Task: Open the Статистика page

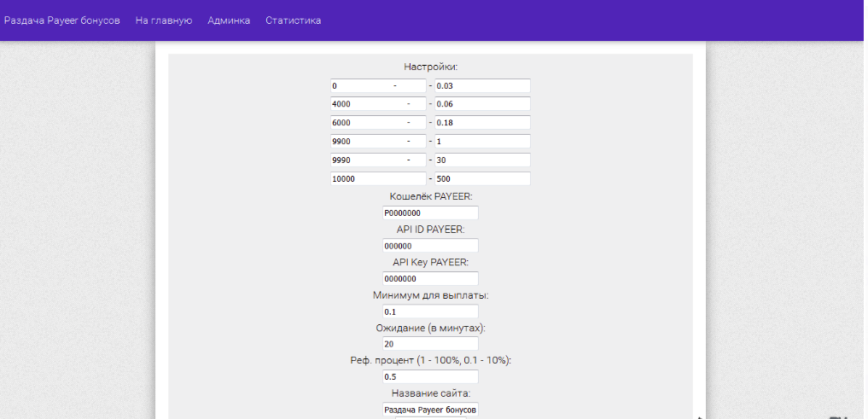Action: point(294,20)
